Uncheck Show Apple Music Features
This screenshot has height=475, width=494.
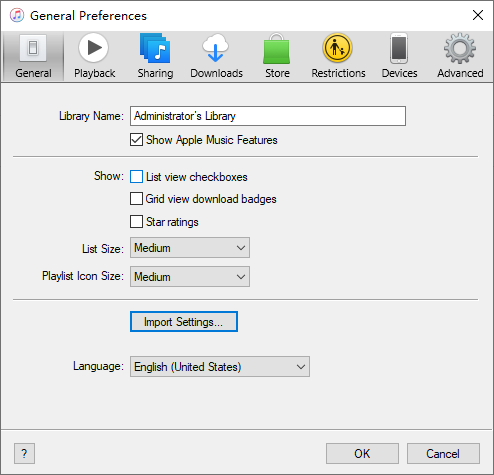tap(136, 140)
